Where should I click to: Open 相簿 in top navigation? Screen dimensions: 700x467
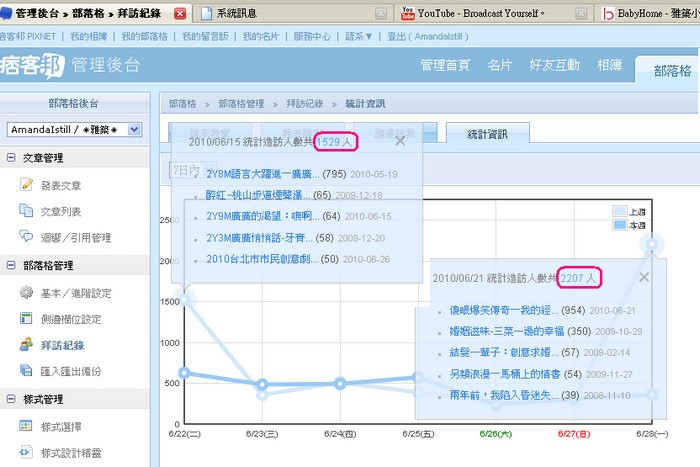pyautogui.click(x=609, y=65)
